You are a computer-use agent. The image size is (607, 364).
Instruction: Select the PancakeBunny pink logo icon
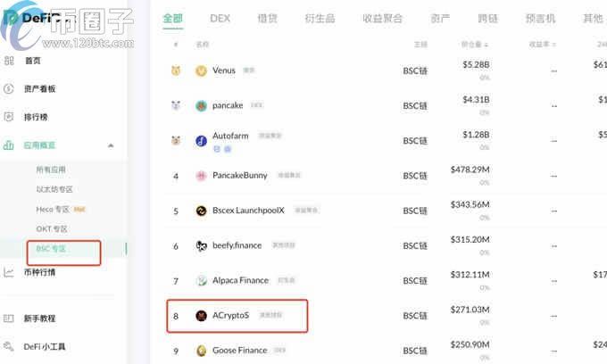(201, 176)
